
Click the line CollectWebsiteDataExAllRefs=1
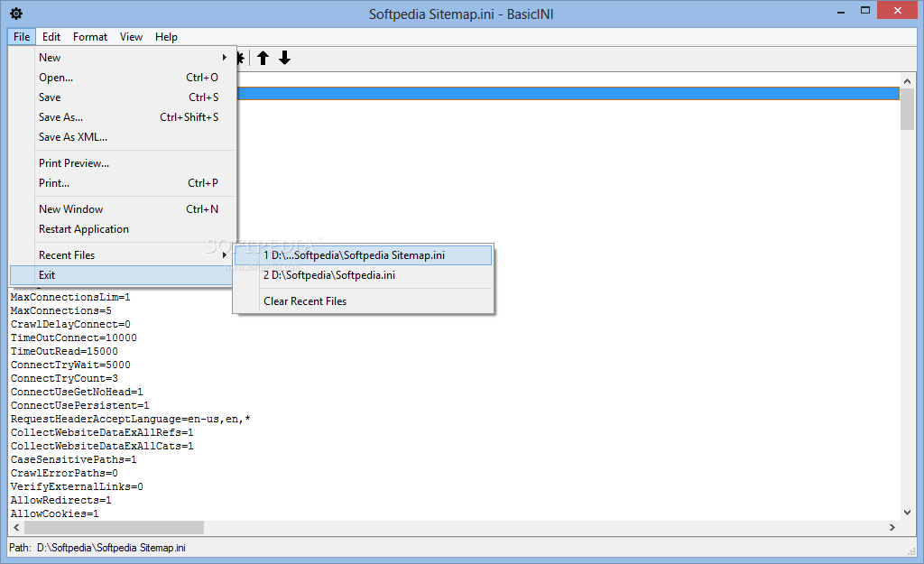(102, 432)
